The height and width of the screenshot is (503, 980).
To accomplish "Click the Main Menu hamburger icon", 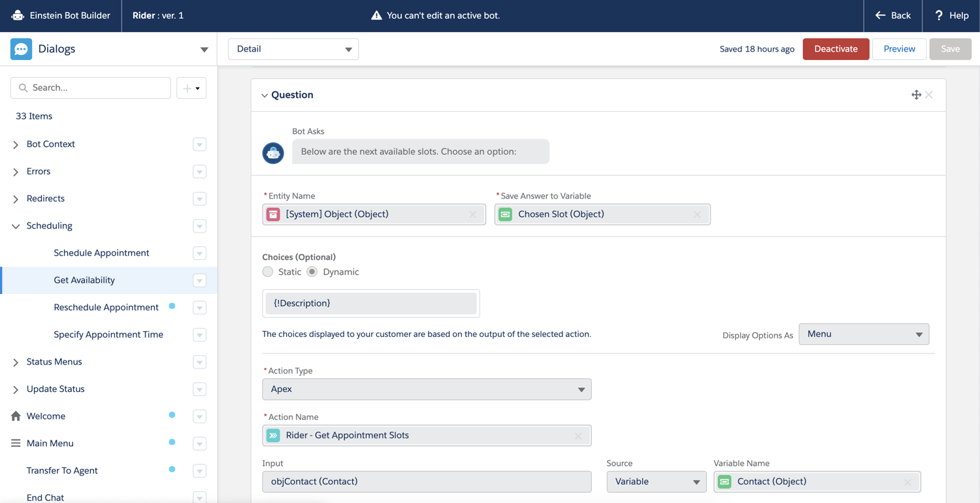I will click(x=16, y=443).
